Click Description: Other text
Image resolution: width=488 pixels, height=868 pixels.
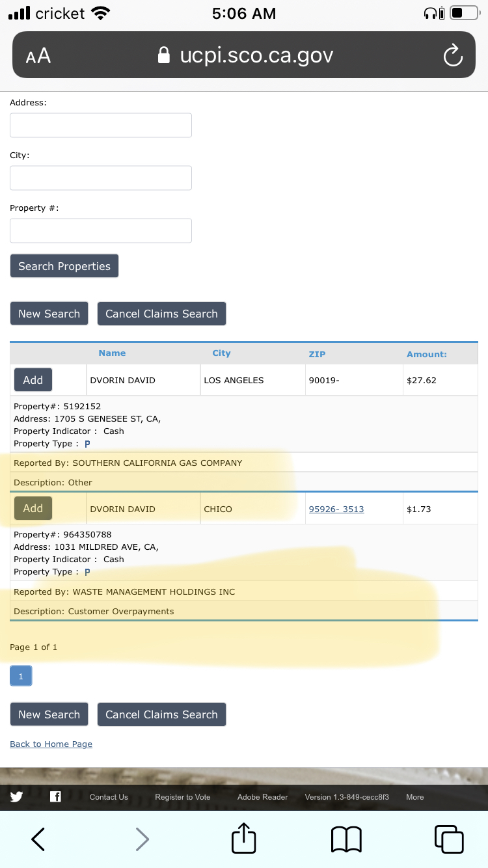click(x=53, y=483)
